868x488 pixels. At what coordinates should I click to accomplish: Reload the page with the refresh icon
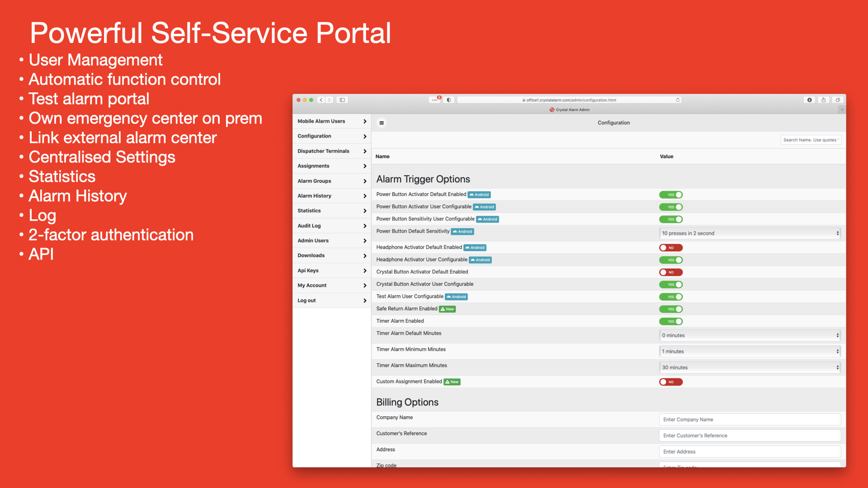click(x=678, y=100)
